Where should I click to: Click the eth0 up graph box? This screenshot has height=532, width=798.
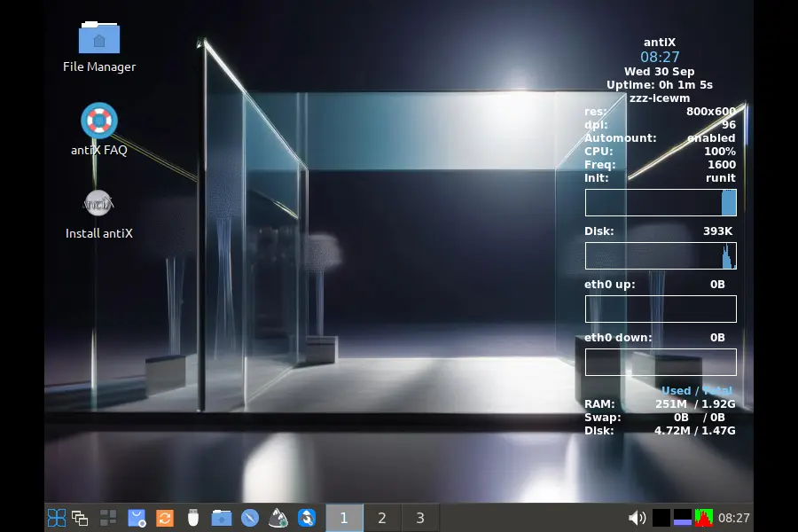point(661,309)
